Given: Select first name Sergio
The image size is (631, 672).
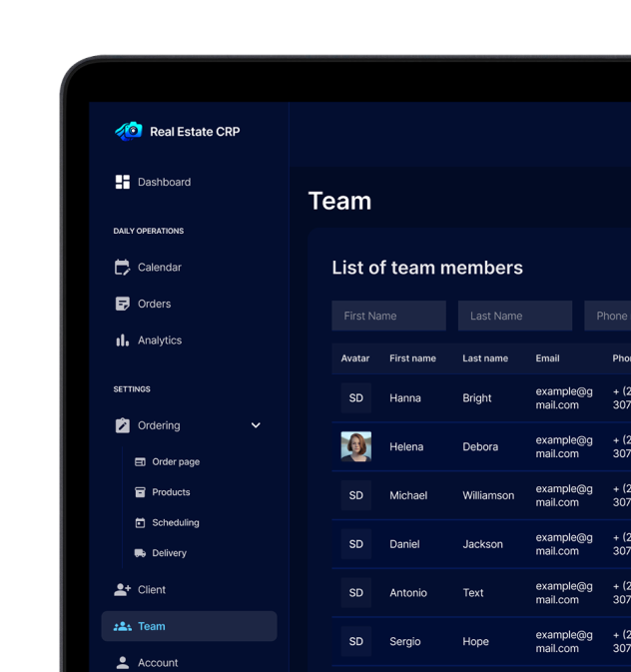Looking at the screenshot, I should pos(405,641).
